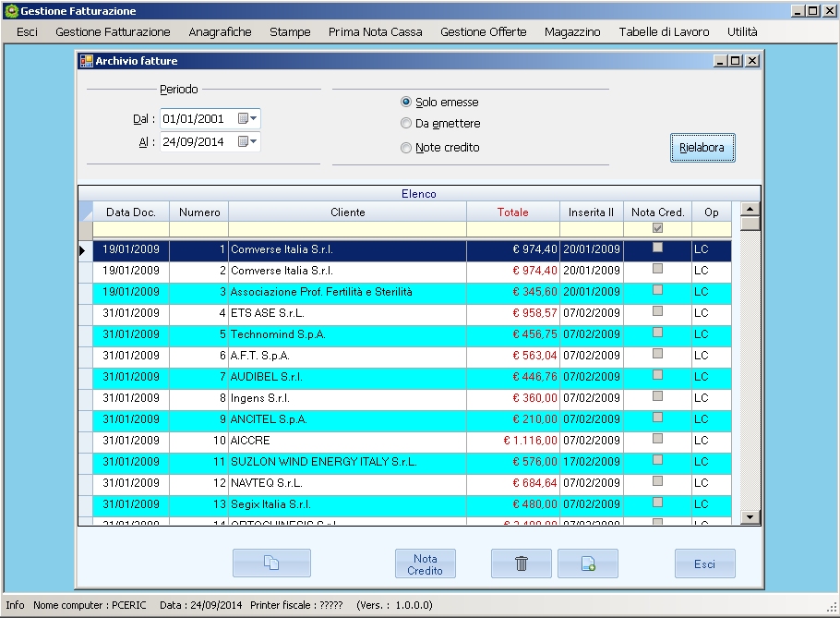Select the Da emettere radio button
The width and height of the screenshot is (840, 618).
[x=406, y=123]
